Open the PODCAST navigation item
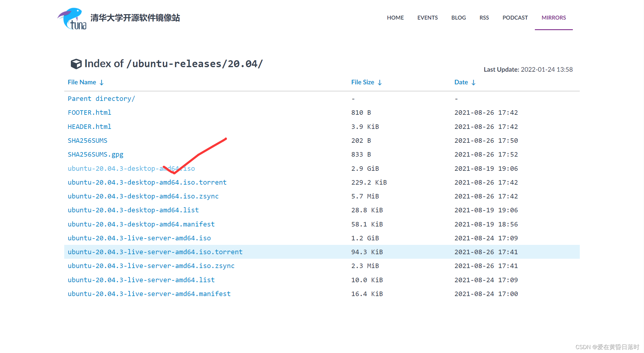This screenshot has height=353, width=644. pos(515,18)
